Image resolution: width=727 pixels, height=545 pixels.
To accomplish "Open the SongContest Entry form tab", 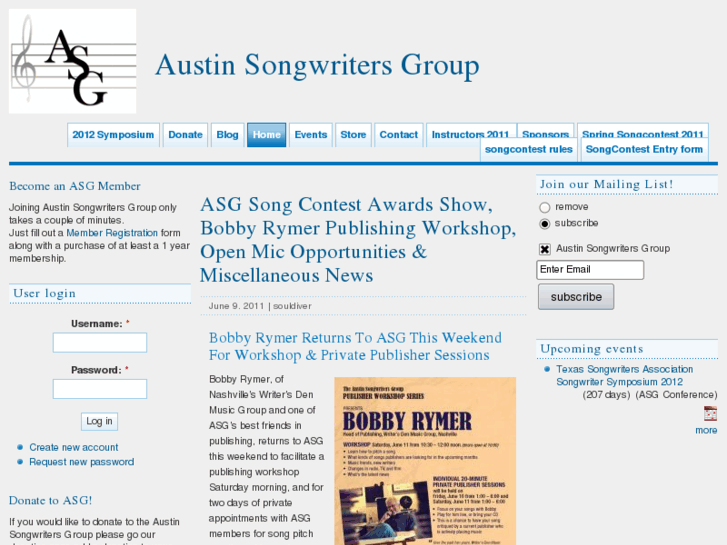I will point(644,149).
